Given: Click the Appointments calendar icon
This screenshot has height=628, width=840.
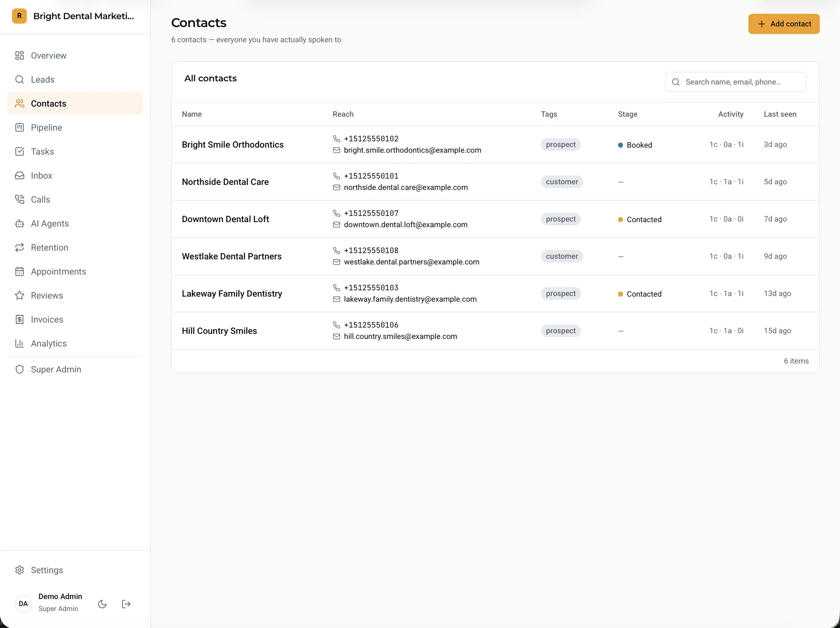Looking at the screenshot, I should coord(19,272).
